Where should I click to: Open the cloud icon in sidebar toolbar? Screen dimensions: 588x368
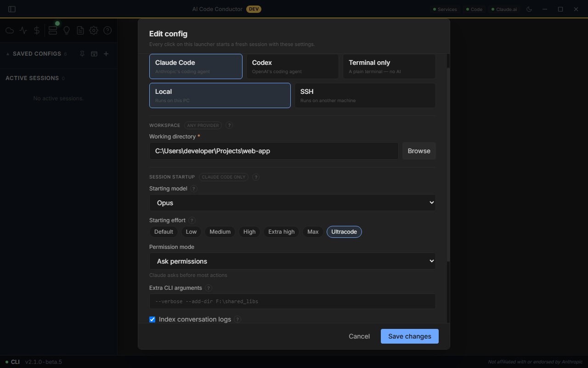pyautogui.click(x=9, y=30)
